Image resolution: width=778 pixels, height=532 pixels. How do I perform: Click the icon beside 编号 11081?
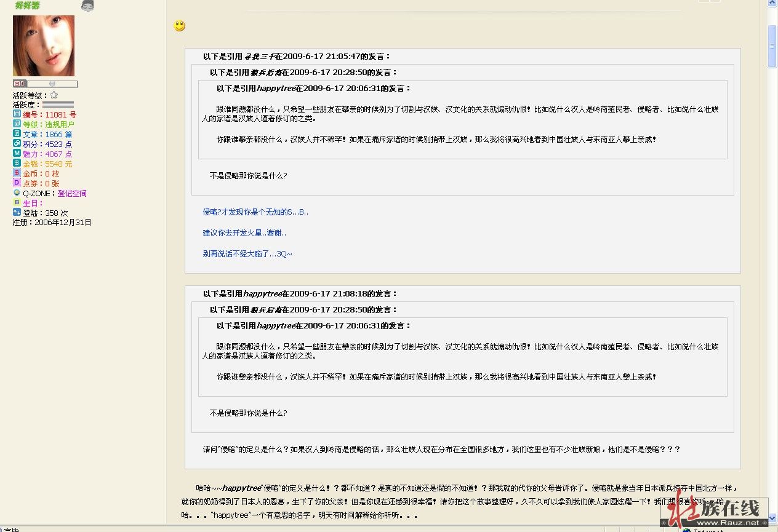tap(17, 114)
